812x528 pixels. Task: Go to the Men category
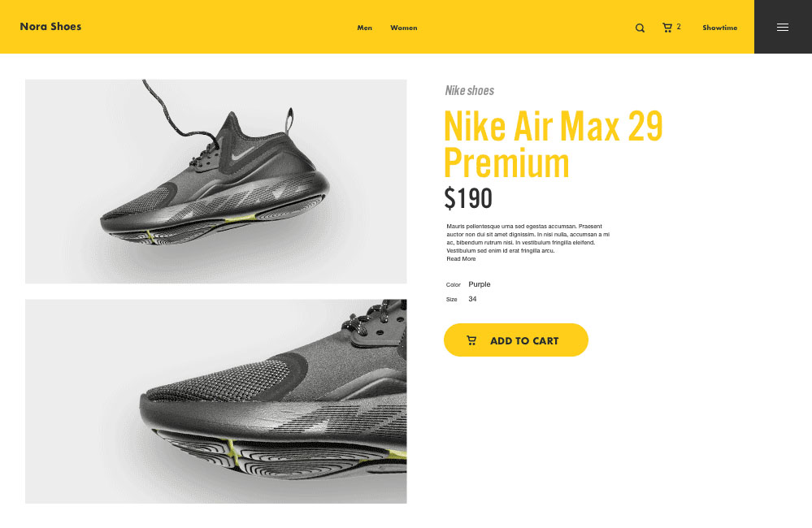(x=365, y=28)
